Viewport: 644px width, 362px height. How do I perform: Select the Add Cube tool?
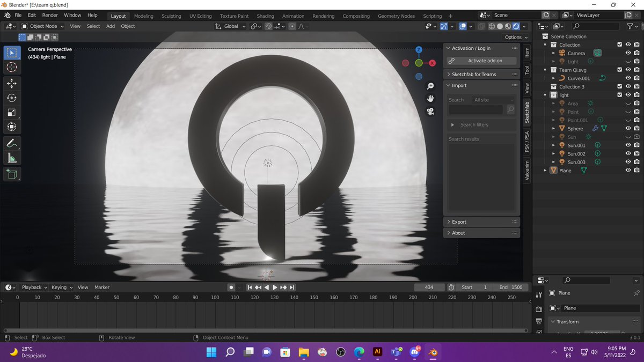pyautogui.click(x=12, y=174)
